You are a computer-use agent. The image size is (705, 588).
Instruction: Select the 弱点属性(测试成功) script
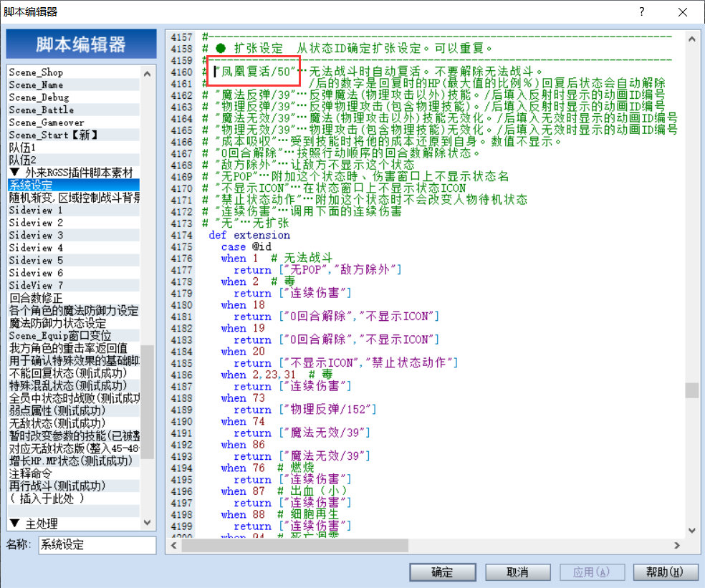pos(74,411)
